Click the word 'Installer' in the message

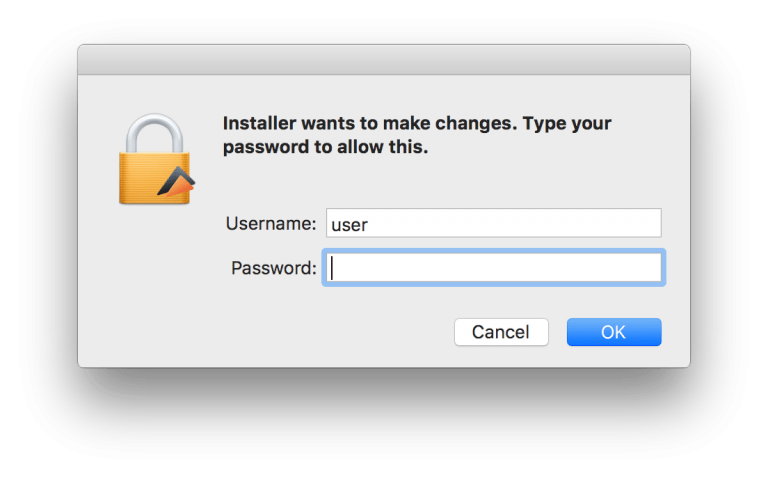pyautogui.click(x=259, y=123)
